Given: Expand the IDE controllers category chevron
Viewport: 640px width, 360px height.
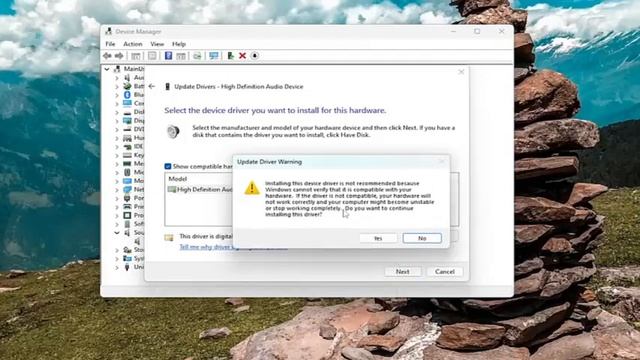Looking at the screenshot, I should click(117, 147).
